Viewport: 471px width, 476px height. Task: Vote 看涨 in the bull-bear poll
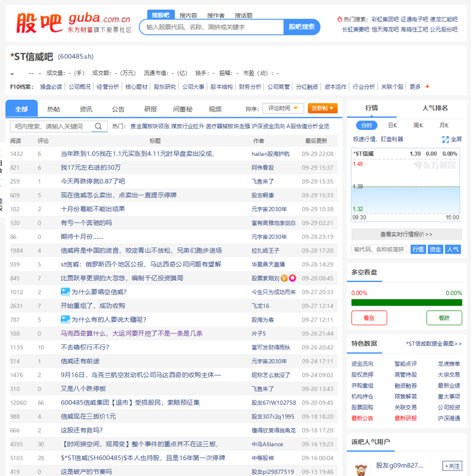click(x=369, y=318)
